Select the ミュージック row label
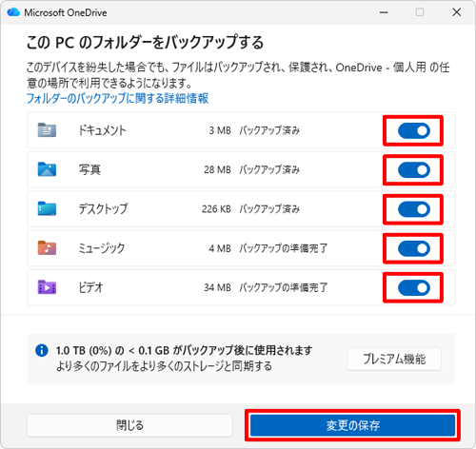The image size is (476, 449). tap(102, 248)
